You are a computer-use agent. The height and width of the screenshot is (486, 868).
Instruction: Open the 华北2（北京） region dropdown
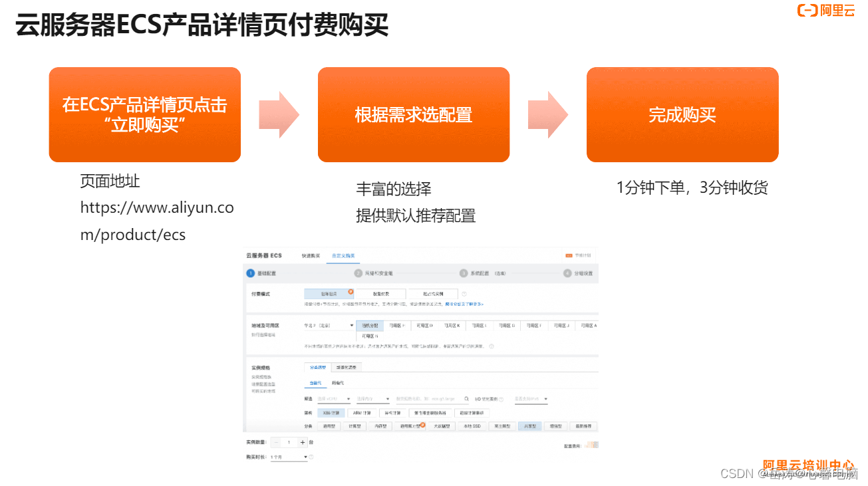[329, 326]
